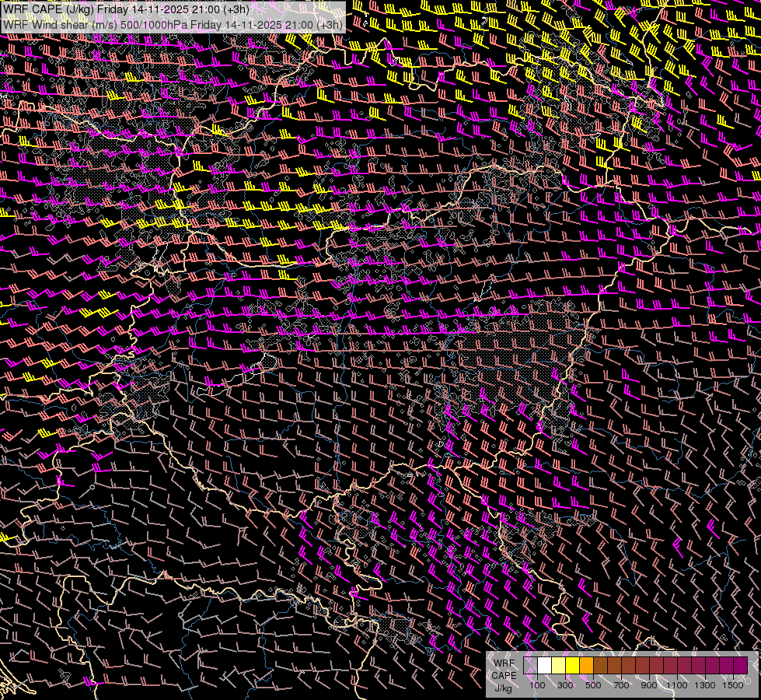
Task: Click the 1300 legend scale label
Action: pyautogui.click(x=705, y=685)
